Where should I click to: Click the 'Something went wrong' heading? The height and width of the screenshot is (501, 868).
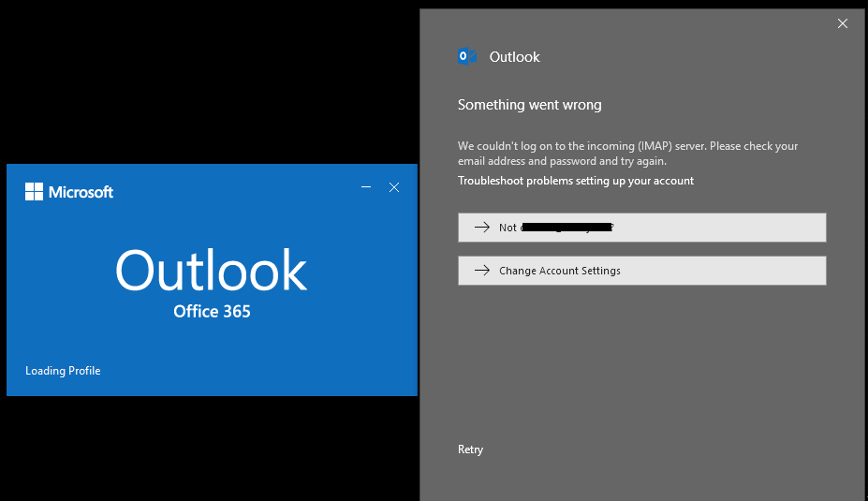click(530, 105)
